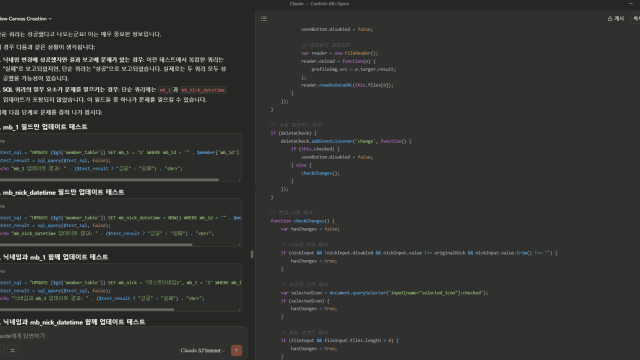Click the publish share icon beside 게시
The image size is (640, 360).
(x=610, y=18)
